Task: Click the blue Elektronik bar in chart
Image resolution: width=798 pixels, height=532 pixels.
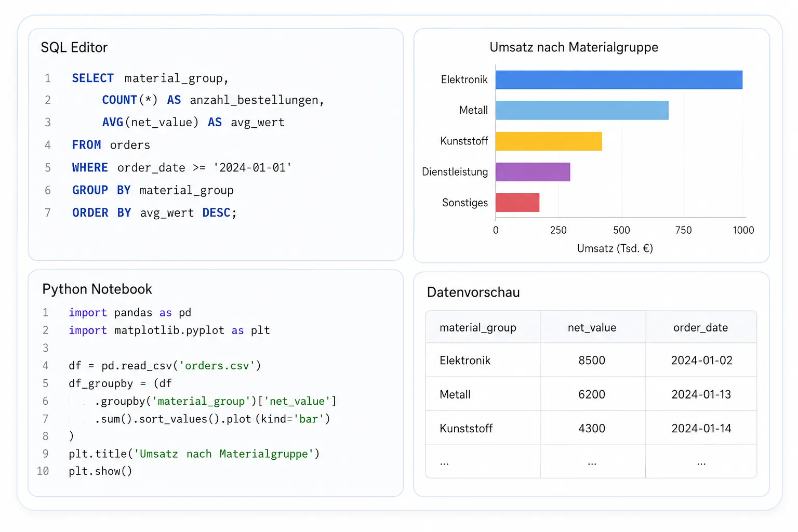Action: [x=619, y=79]
